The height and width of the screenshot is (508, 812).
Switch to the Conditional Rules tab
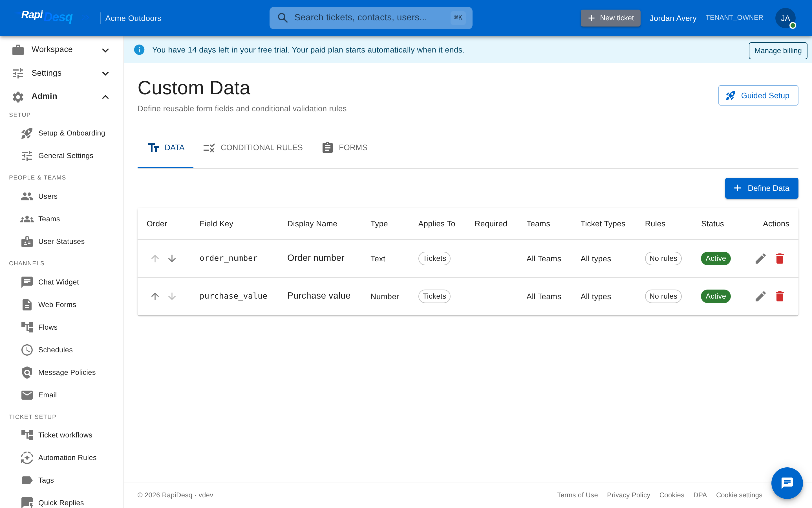click(253, 148)
